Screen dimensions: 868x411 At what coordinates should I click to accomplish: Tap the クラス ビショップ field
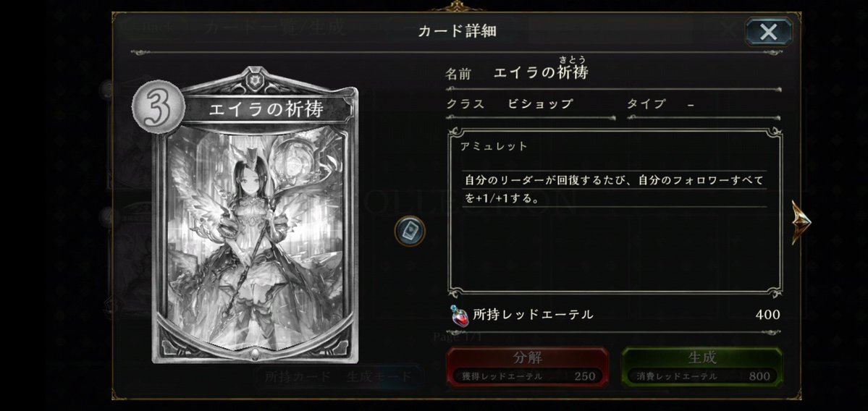[531, 104]
